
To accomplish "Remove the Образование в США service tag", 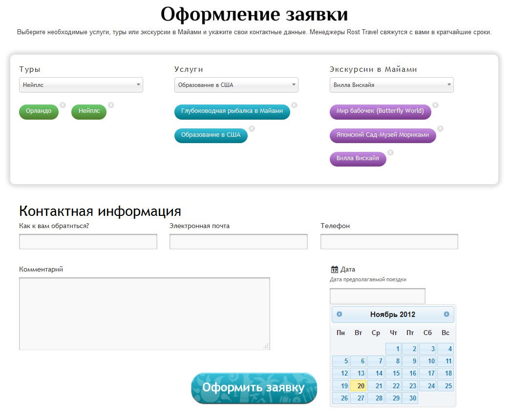I will 252,129.
